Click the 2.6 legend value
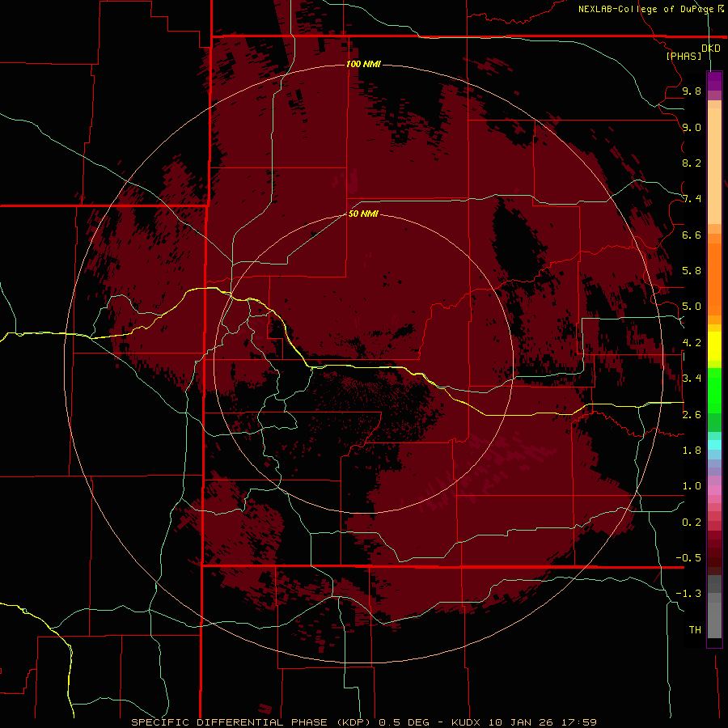The image size is (728, 728). [692, 415]
